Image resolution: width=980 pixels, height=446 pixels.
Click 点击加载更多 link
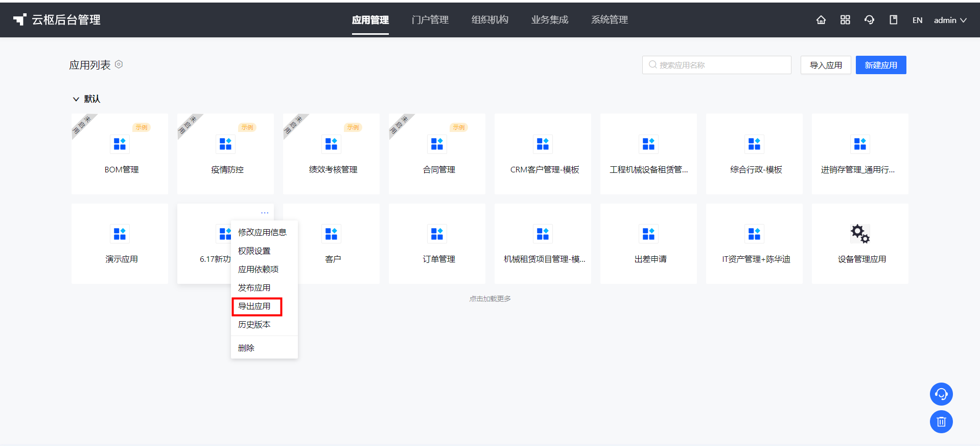[x=490, y=299]
